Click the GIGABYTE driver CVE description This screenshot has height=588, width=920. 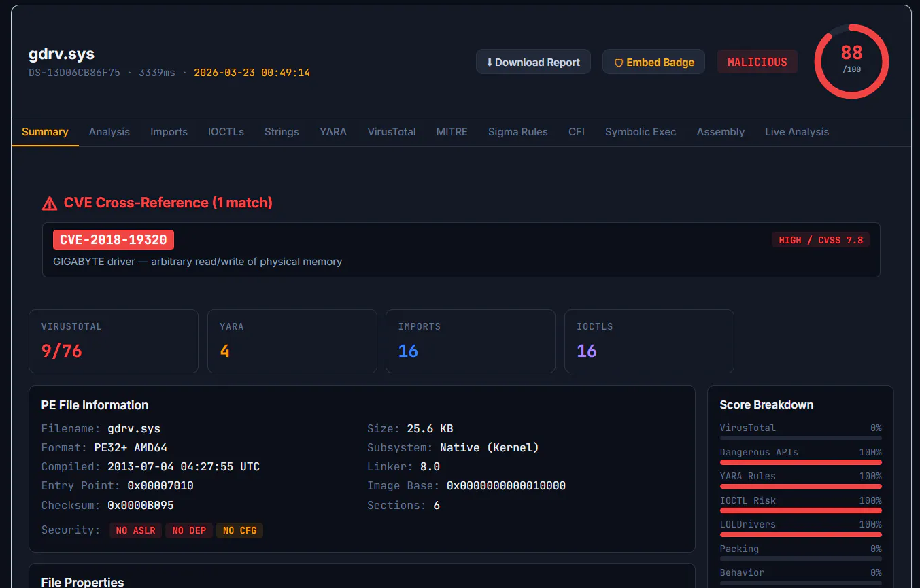click(x=197, y=262)
